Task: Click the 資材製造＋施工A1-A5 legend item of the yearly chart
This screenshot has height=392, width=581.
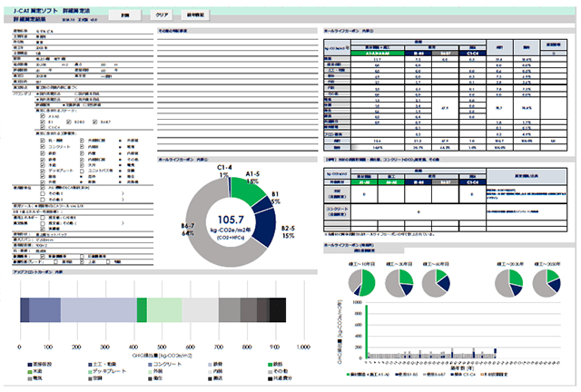Action: click(368, 375)
